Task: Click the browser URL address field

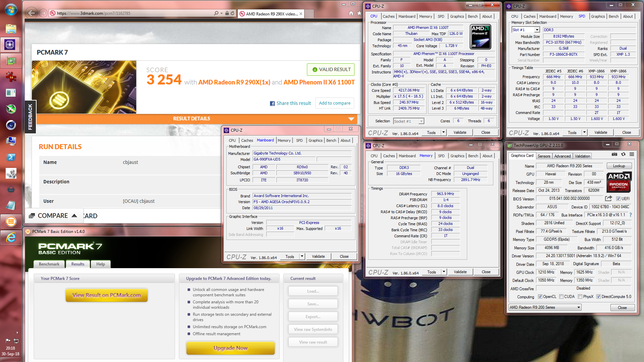Action: point(134,13)
